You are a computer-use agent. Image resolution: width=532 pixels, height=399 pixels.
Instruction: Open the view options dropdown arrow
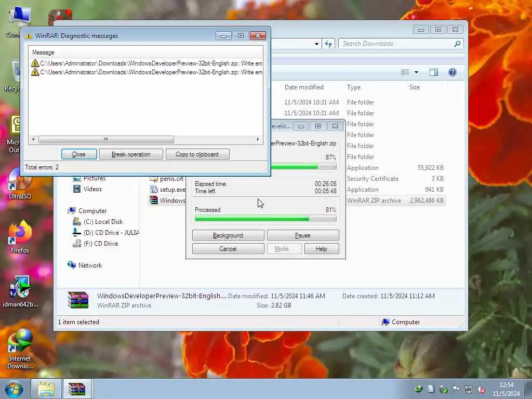(416, 72)
